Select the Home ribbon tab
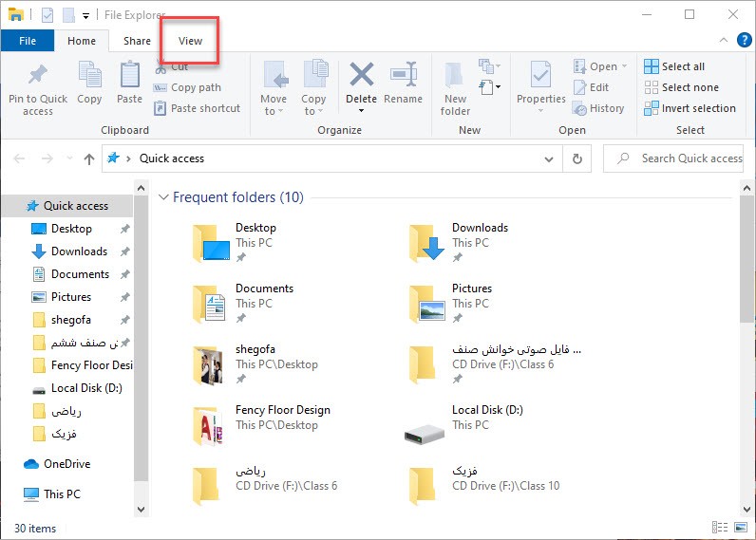 click(82, 41)
